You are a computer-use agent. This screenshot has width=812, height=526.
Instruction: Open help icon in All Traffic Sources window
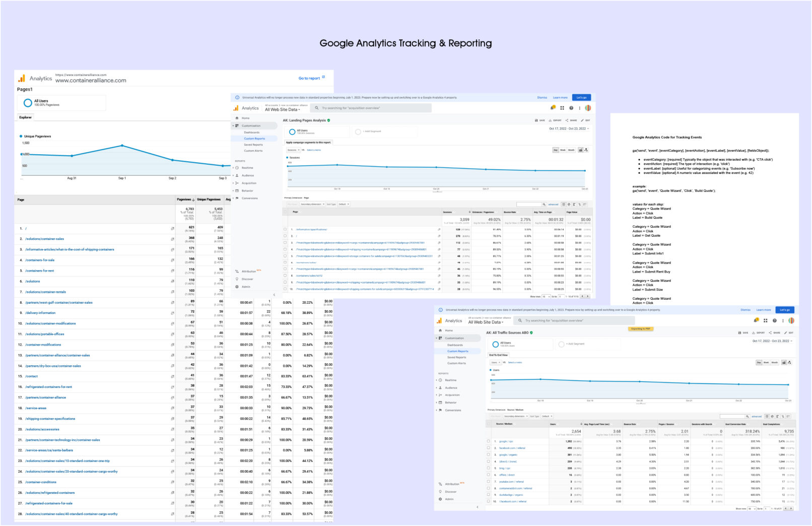click(774, 320)
